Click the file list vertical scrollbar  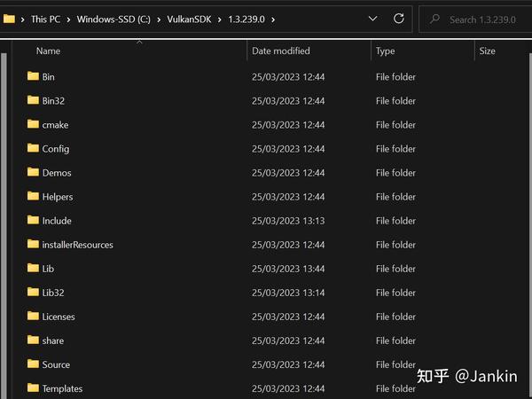tap(530, 224)
